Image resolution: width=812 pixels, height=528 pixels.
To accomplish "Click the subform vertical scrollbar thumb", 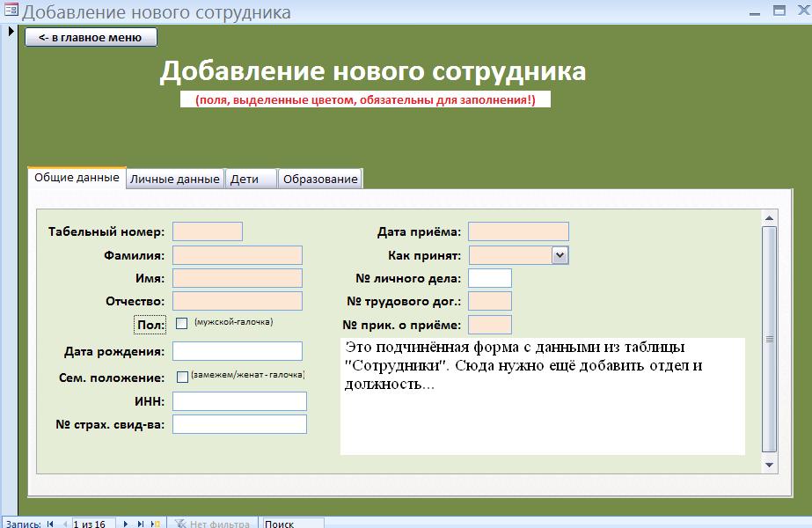I will (x=769, y=339).
